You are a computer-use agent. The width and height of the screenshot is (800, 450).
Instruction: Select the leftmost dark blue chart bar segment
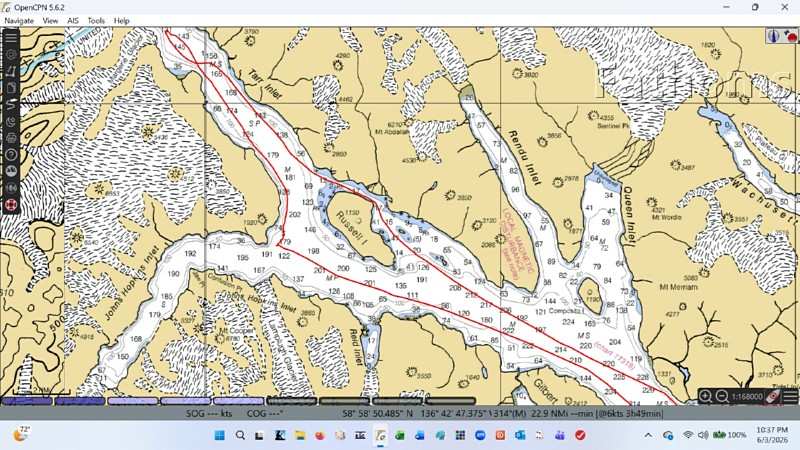click(28, 401)
